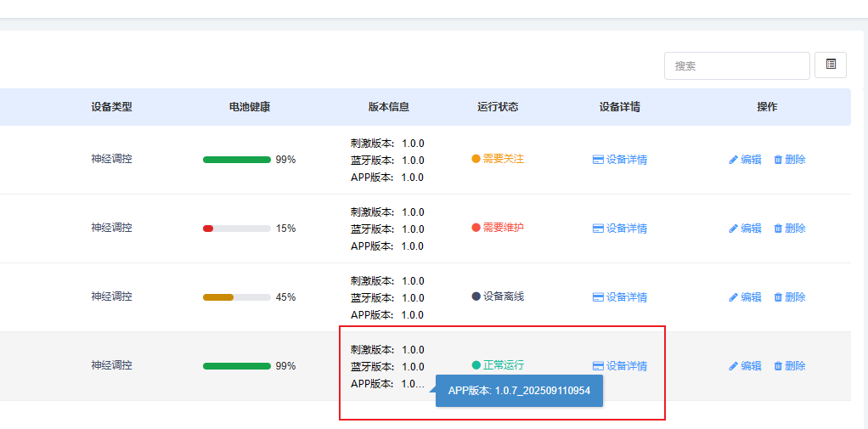Click the 设备类型 column header
The image size is (868, 429).
112,107
